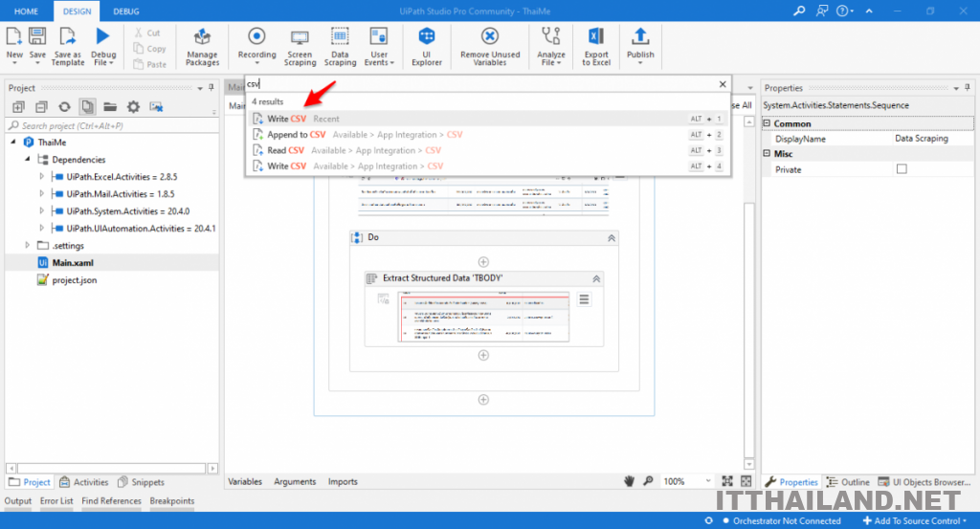980x529 pixels.
Task: Toggle the Private checkbox
Action: tap(902, 169)
